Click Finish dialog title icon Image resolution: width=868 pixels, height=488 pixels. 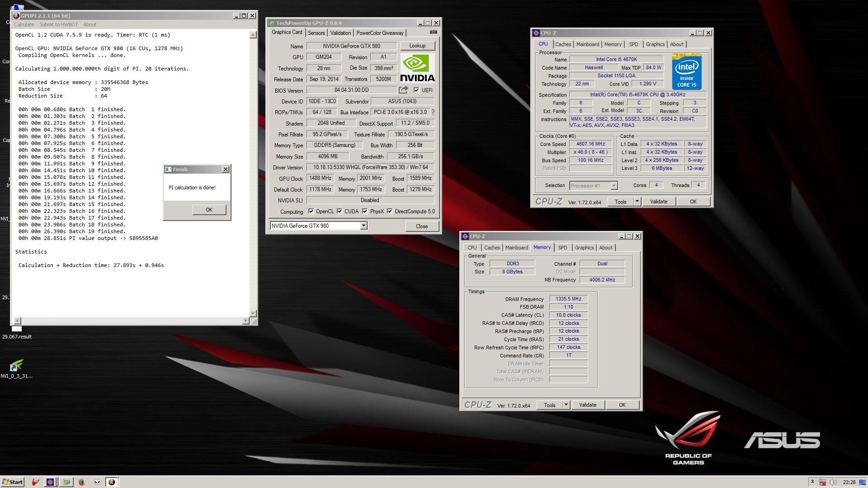pos(168,169)
